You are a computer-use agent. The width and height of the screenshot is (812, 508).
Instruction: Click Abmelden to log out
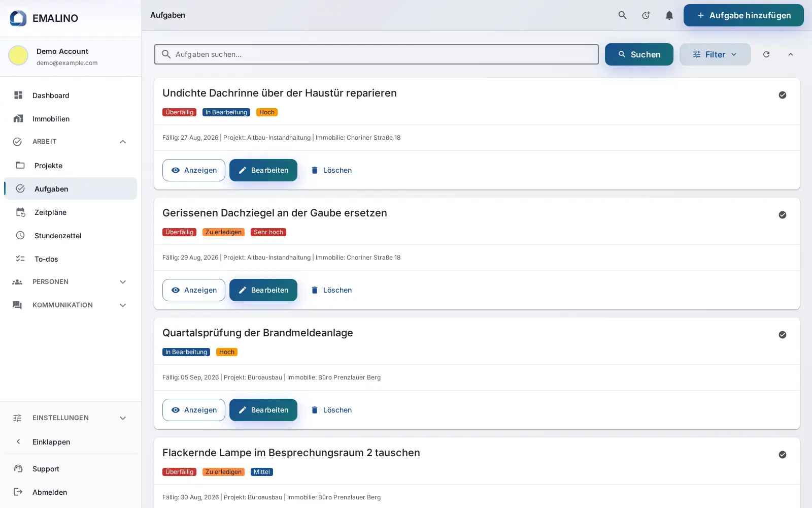[71, 492]
